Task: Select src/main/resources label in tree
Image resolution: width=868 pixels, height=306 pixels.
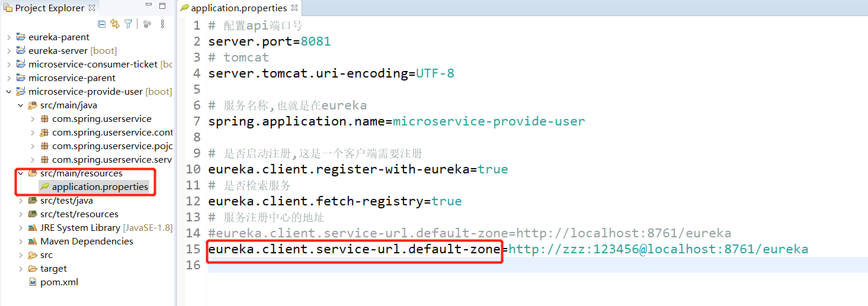Action: coord(82,173)
